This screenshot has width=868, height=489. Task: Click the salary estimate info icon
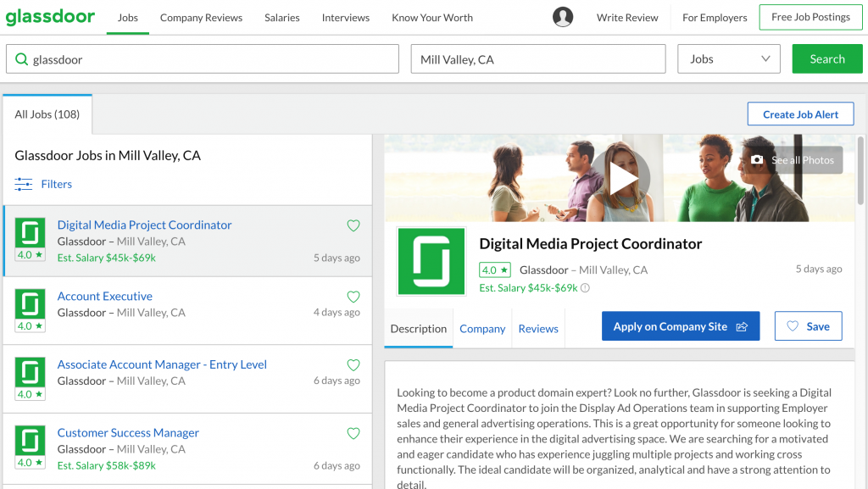[x=585, y=288]
